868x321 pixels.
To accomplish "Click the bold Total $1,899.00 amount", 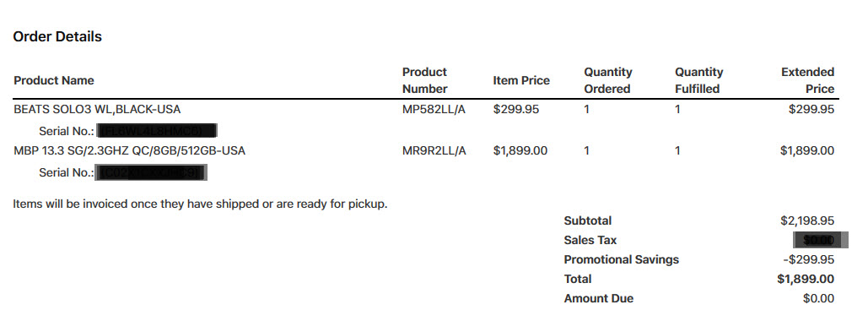I will 806,279.
